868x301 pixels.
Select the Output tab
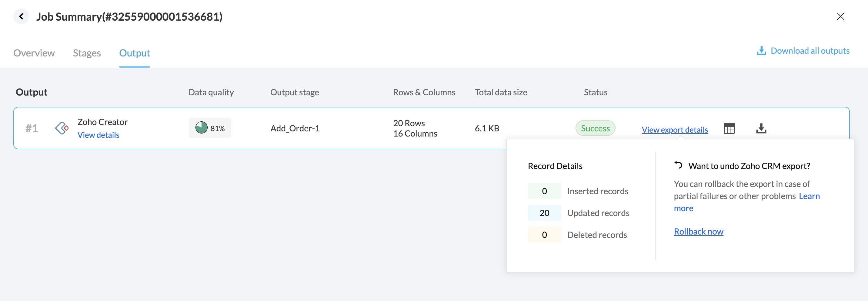[x=135, y=53]
